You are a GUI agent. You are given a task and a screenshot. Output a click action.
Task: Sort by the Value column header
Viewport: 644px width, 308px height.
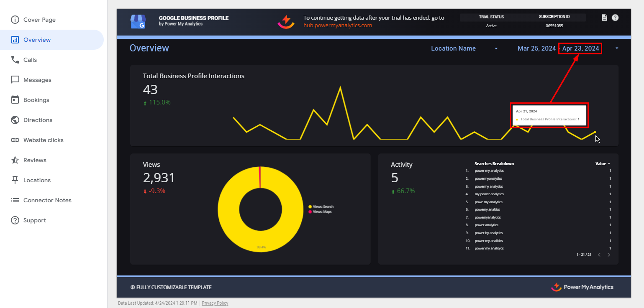pyautogui.click(x=602, y=164)
